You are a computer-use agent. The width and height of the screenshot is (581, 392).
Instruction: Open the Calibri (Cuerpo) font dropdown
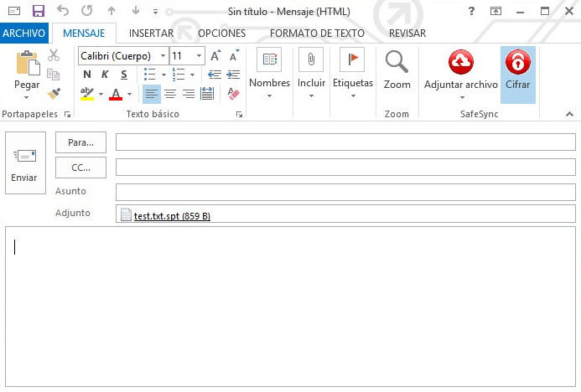(162, 56)
